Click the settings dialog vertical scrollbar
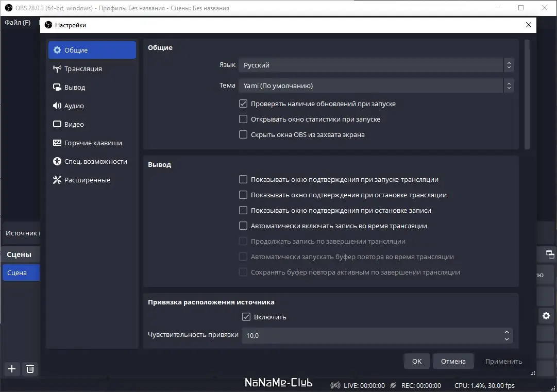 (527, 94)
